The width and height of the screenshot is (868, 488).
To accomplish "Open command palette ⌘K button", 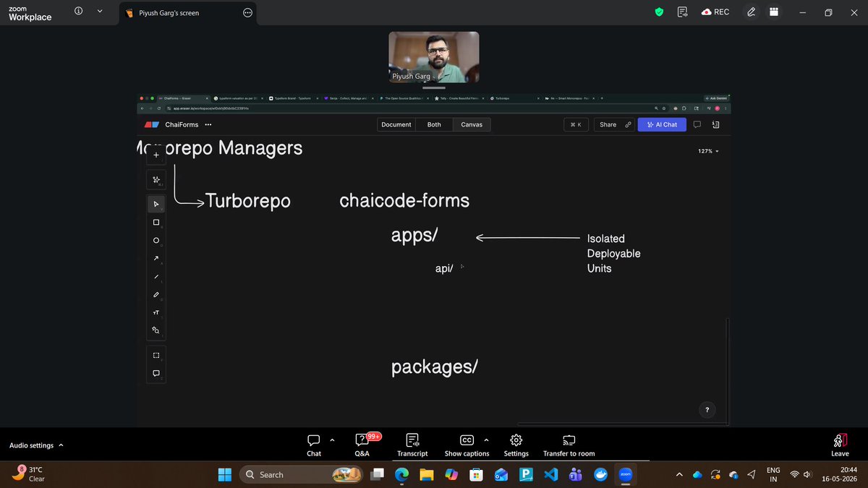I will coord(576,124).
